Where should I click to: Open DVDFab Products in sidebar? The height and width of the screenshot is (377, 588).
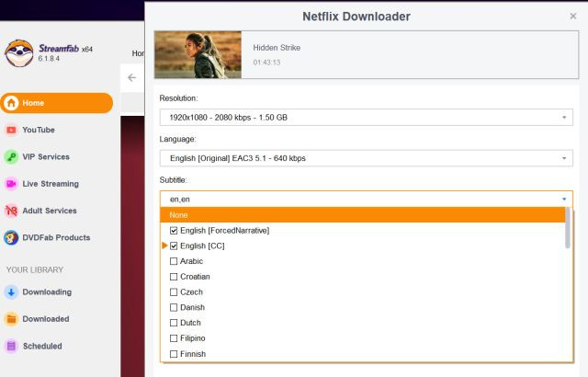click(x=56, y=238)
